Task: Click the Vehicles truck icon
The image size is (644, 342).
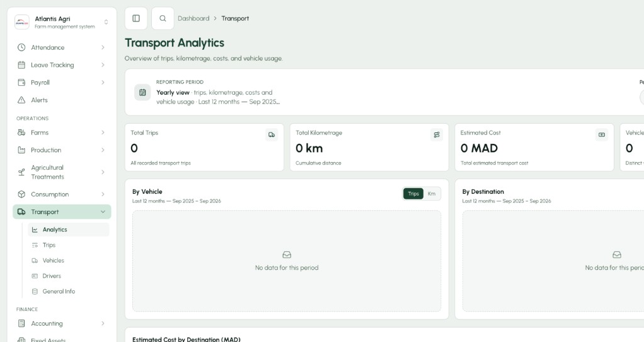Action: (35, 261)
